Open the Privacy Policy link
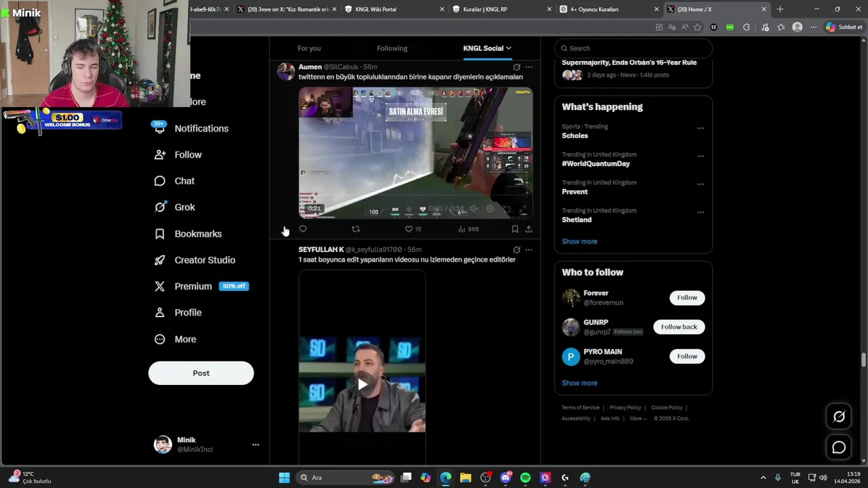Image resolution: width=868 pixels, height=488 pixels. pyautogui.click(x=625, y=407)
